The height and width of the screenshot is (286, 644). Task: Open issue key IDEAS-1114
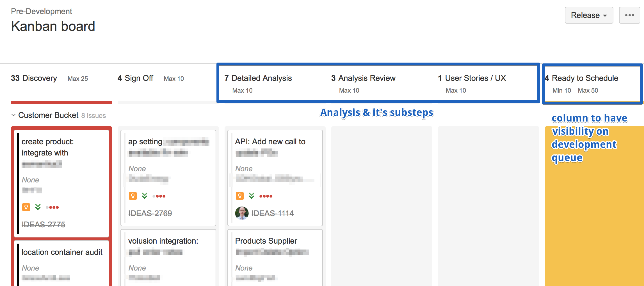[x=273, y=213]
